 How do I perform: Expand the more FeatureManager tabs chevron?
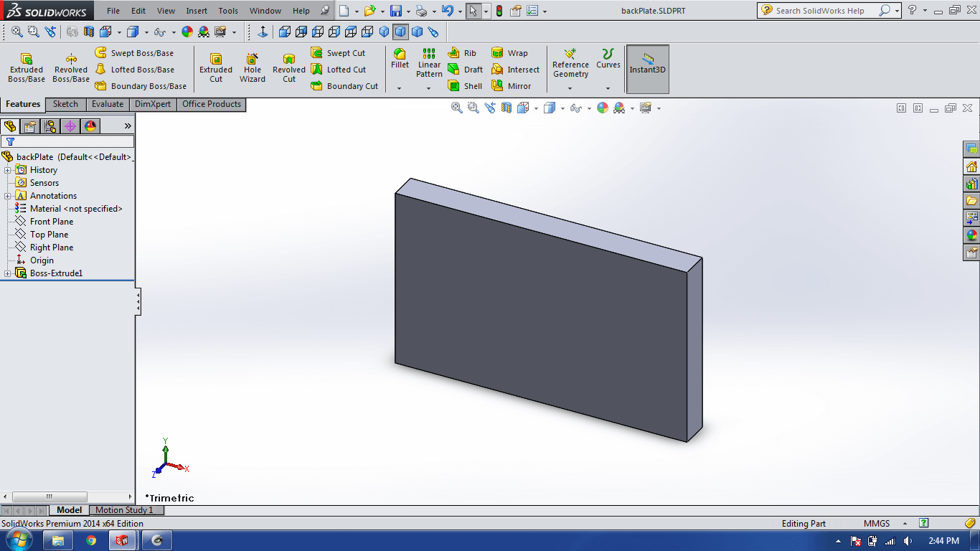click(128, 126)
